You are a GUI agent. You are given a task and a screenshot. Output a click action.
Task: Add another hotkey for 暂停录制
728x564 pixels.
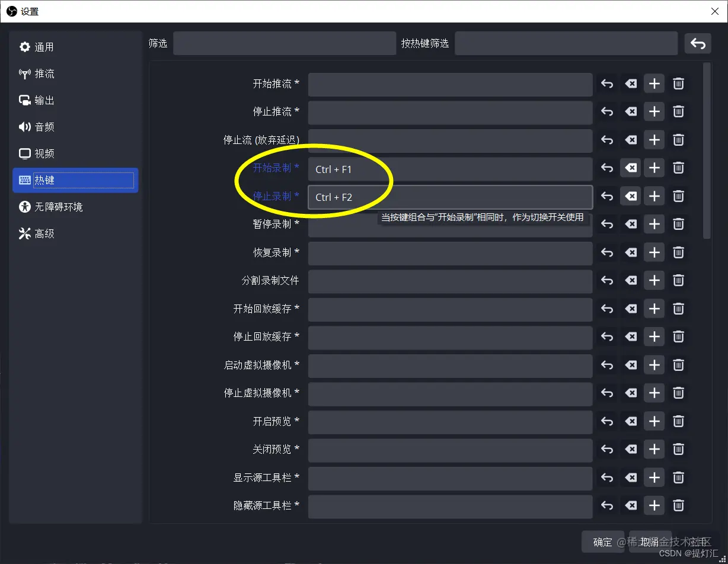click(654, 225)
